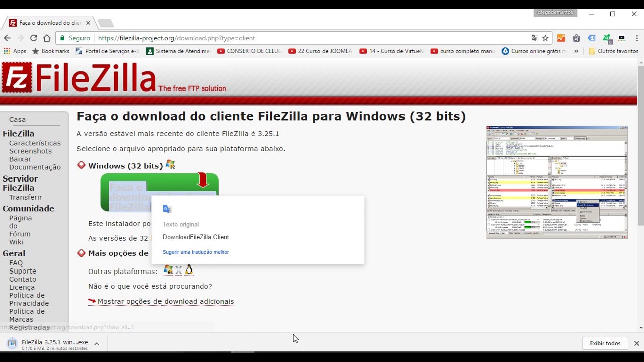This screenshot has width=644, height=362.
Task: Open the 14 - Curso de Virtuemart bookmark
Action: 391,51
